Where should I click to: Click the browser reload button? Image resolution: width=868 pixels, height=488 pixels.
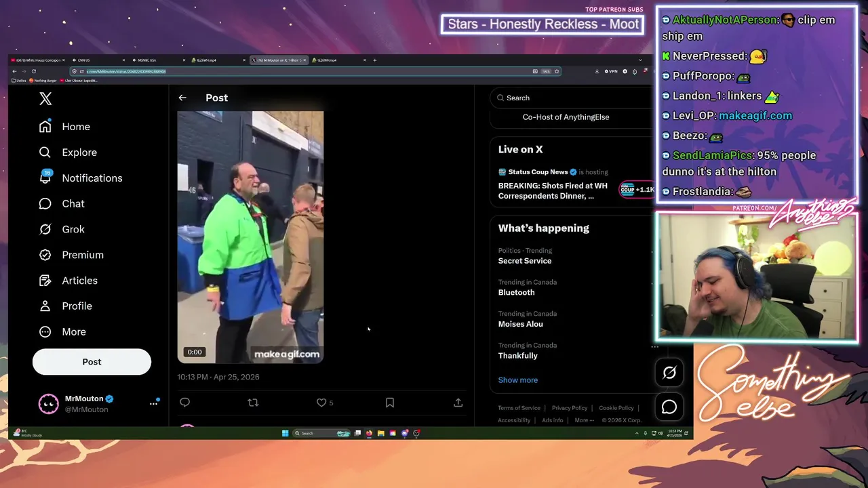click(34, 71)
